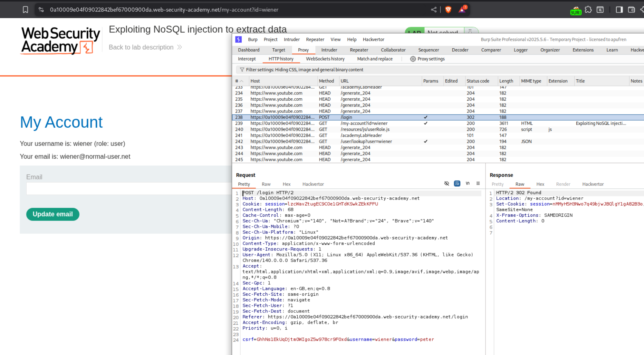Click the share icon in address bar
This screenshot has height=355, width=644.
coord(434,10)
